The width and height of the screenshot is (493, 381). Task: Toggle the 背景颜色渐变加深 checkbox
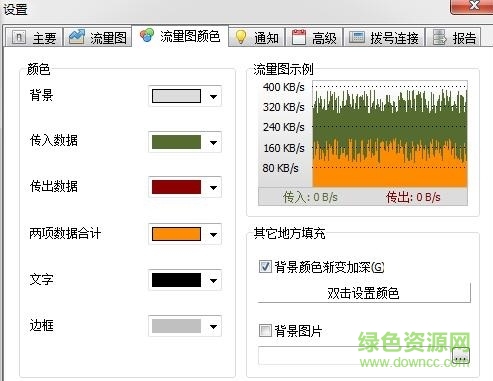(265, 267)
